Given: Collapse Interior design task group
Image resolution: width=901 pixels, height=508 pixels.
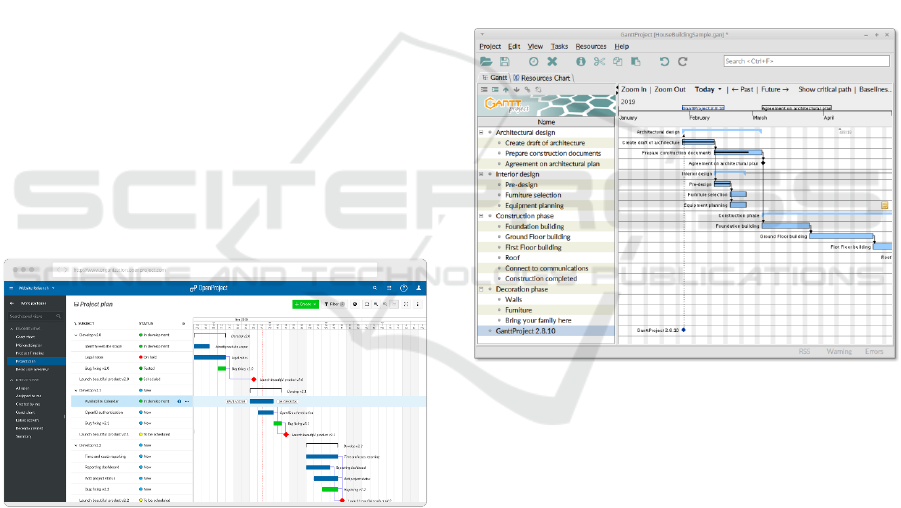Looking at the screenshot, I should pos(482,174).
